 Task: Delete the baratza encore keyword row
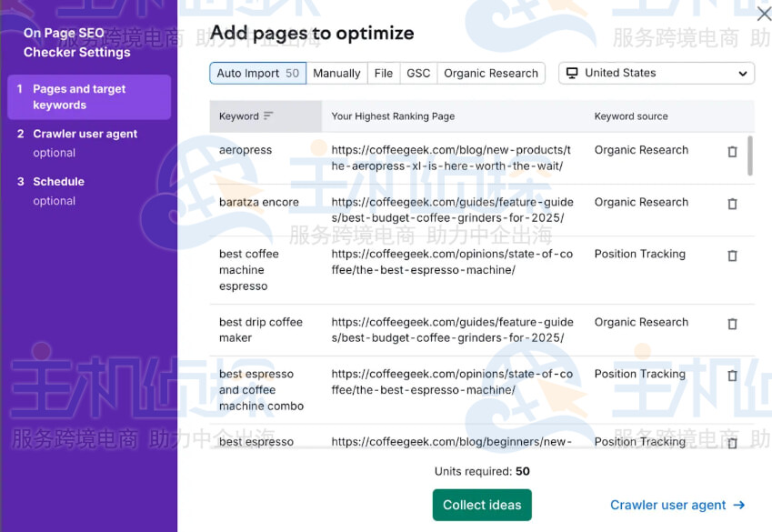point(732,204)
